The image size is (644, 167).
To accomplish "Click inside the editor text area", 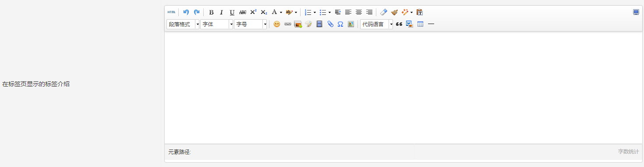I will point(403,87).
